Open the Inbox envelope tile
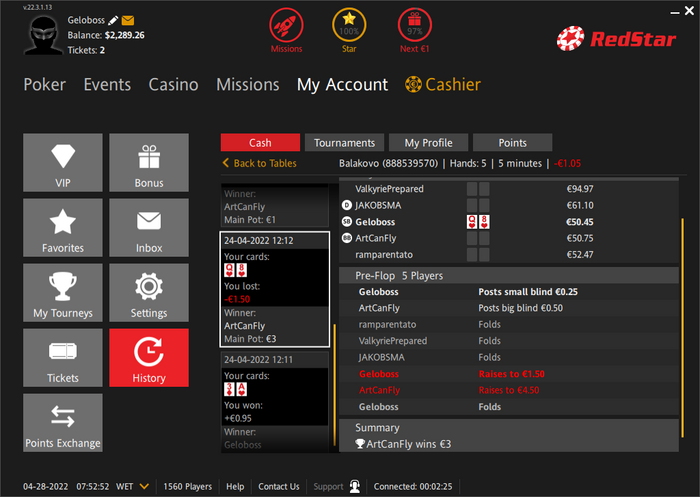The image size is (700, 497). click(149, 228)
